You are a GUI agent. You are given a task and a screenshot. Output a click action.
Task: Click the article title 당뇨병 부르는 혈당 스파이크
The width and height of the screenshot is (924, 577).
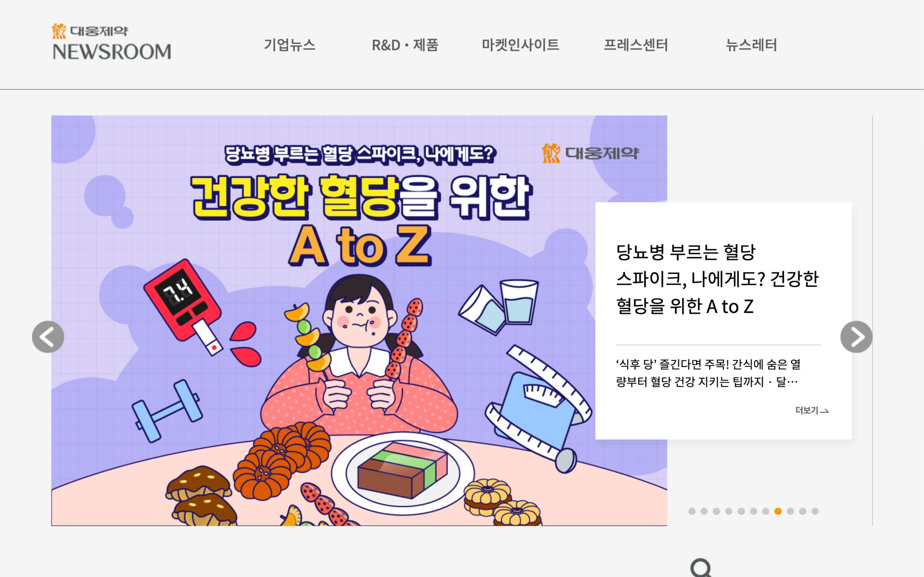[717, 279]
